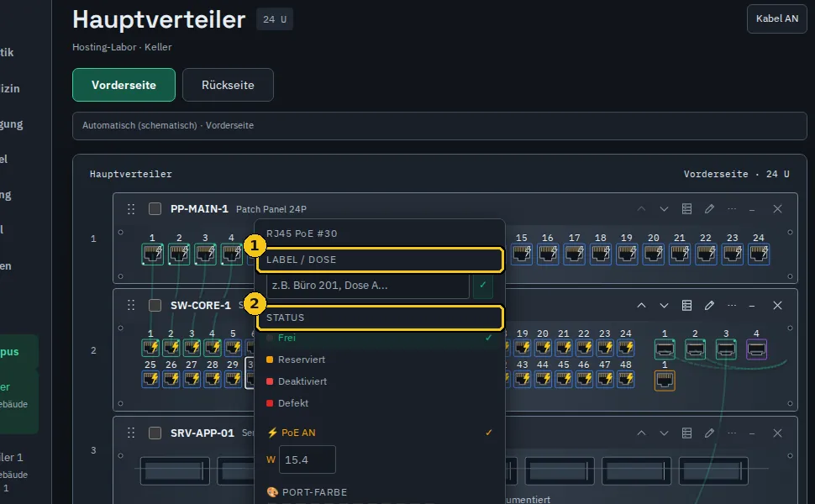The width and height of the screenshot is (815, 504).
Task: Select PoE port 44 on SW-CORE-1
Action: pyautogui.click(x=543, y=380)
